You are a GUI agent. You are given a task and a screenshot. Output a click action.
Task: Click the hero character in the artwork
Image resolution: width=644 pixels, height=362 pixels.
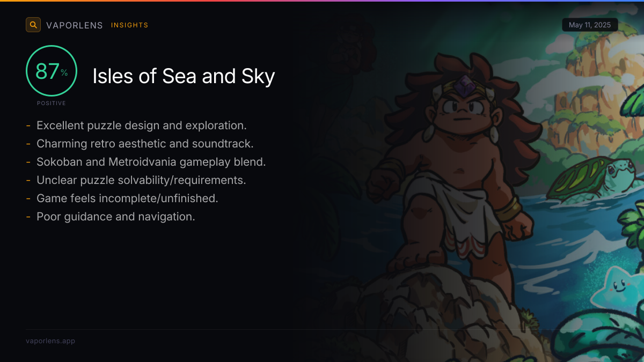pos(462,177)
